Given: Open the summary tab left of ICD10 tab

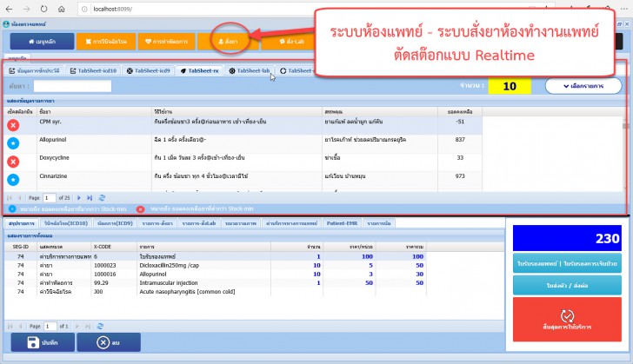Looking at the screenshot, I should 22,223.
